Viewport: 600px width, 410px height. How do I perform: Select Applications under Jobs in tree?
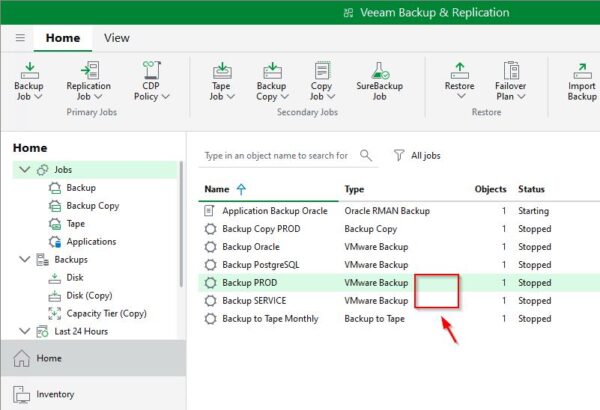tap(91, 242)
